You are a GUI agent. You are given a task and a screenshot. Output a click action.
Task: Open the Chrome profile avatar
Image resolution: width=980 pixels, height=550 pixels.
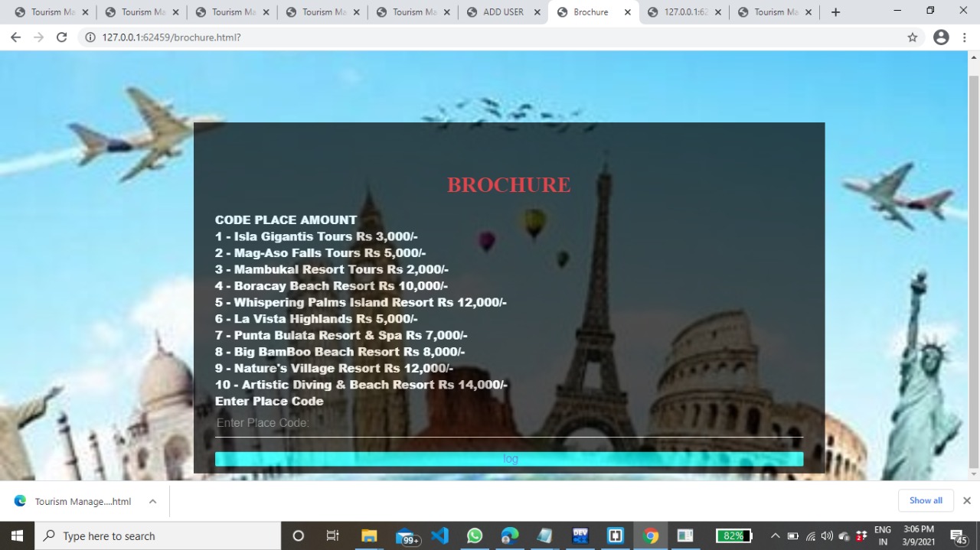coord(941,37)
